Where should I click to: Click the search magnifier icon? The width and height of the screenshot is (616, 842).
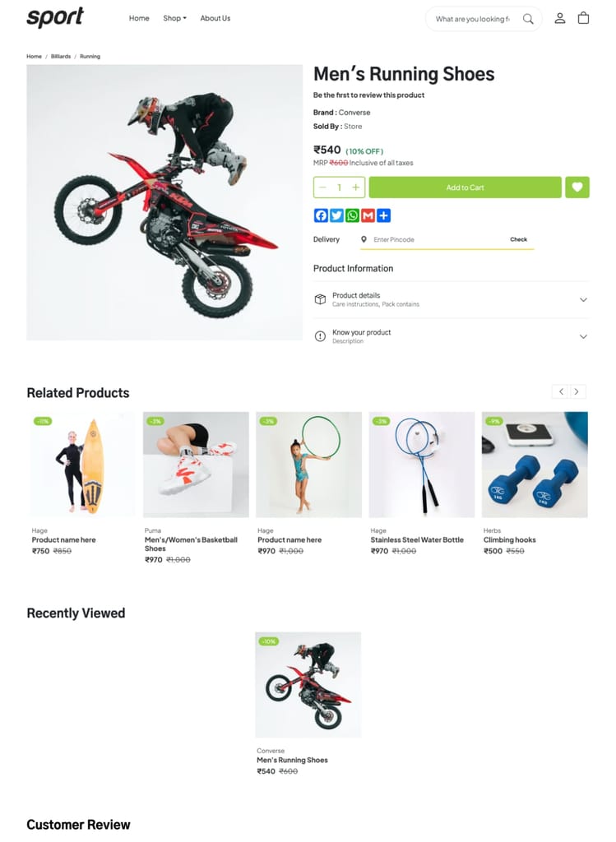(528, 19)
